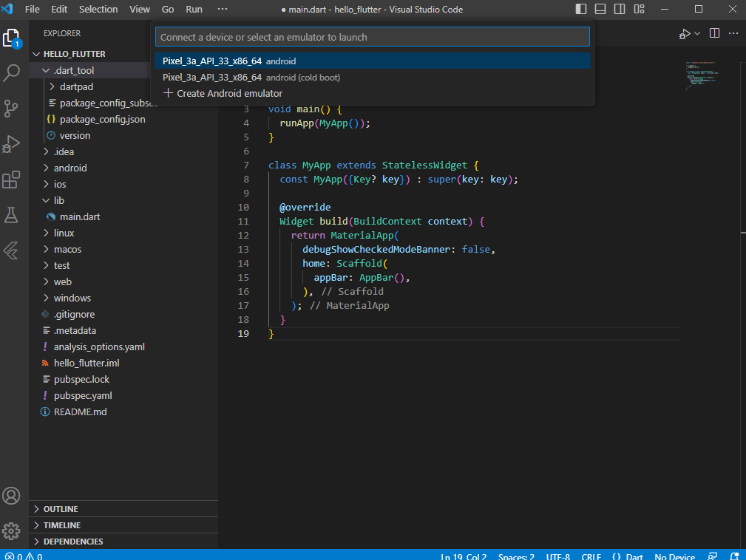746x560 pixels.
Task: Open the View menu
Action: [x=140, y=9]
